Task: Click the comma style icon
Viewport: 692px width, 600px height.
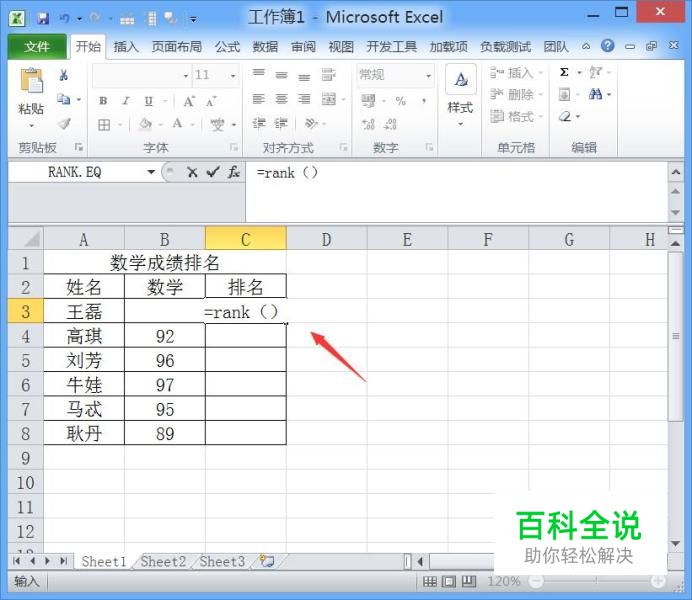Action: point(424,101)
